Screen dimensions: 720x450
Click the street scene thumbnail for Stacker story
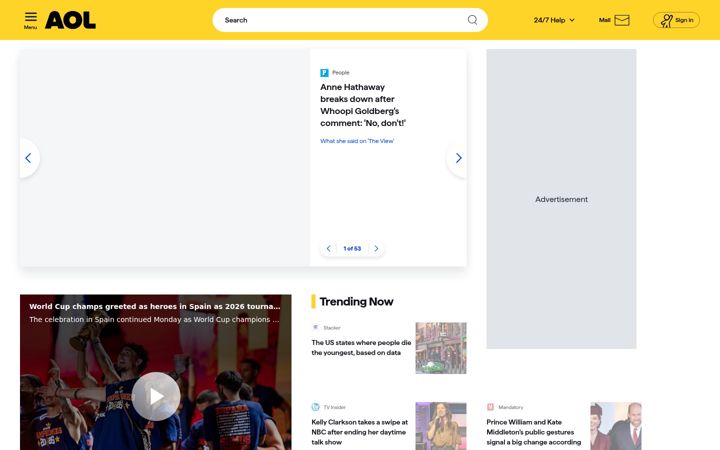(441, 348)
